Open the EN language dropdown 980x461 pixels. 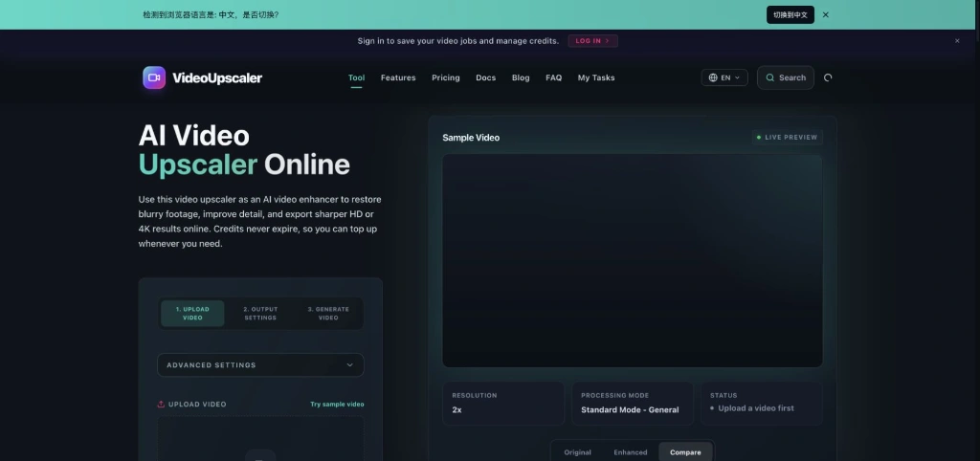724,78
